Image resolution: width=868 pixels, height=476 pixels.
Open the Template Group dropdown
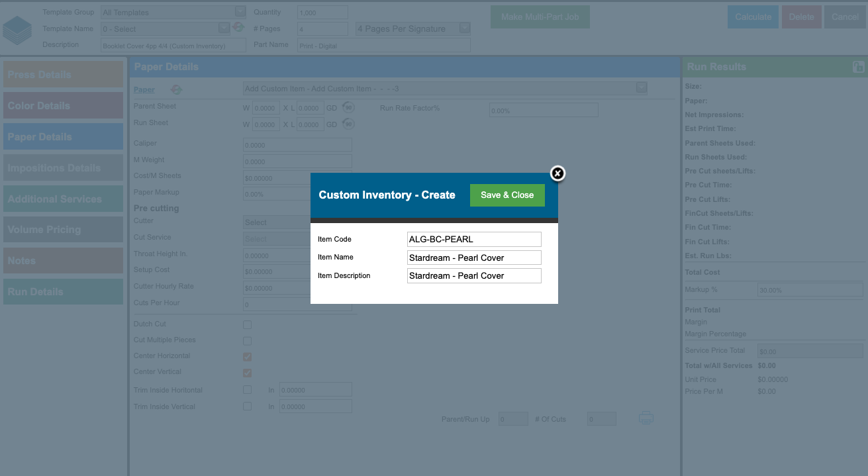coord(173,12)
